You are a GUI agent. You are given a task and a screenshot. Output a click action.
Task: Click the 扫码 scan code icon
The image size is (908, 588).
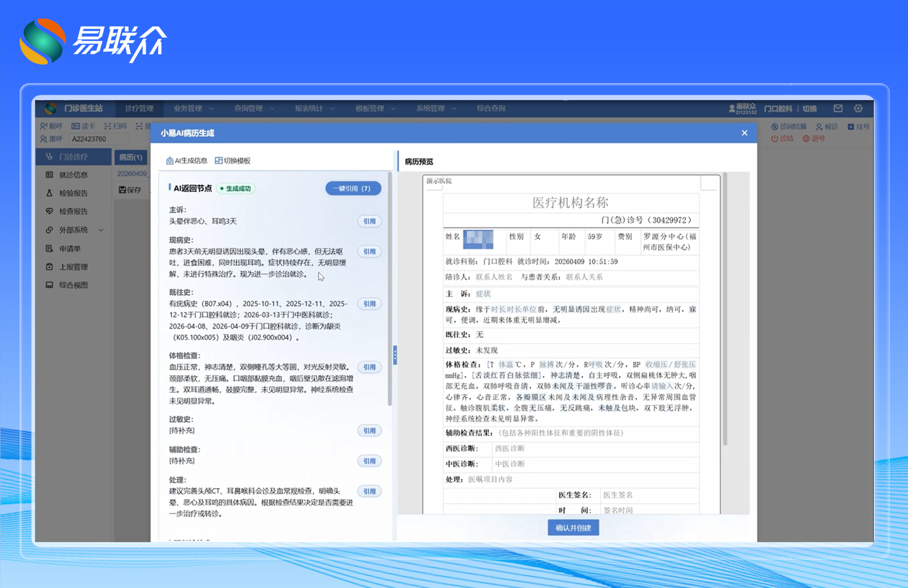pos(108,126)
